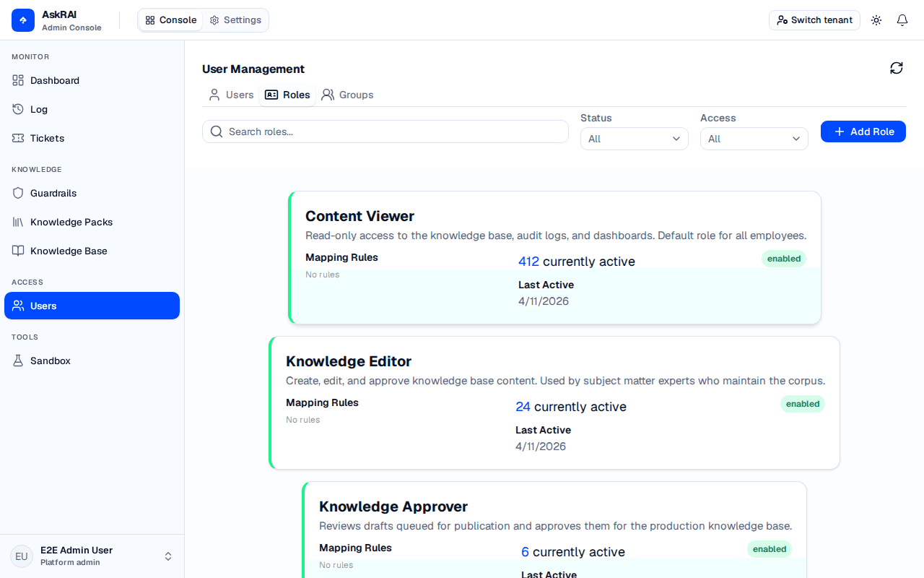Click 6 active count on Knowledge Approver
The width and height of the screenshot is (924, 578).
point(525,552)
